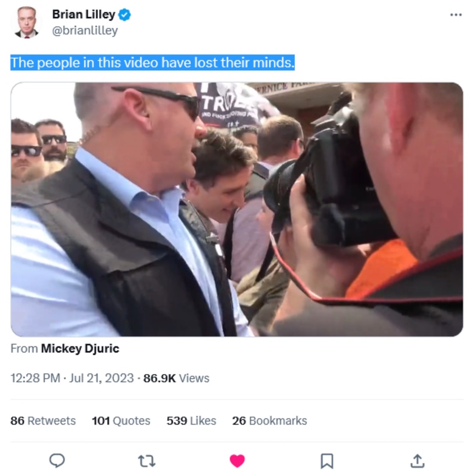Open the Mickey Djuric source link

click(80, 348)
